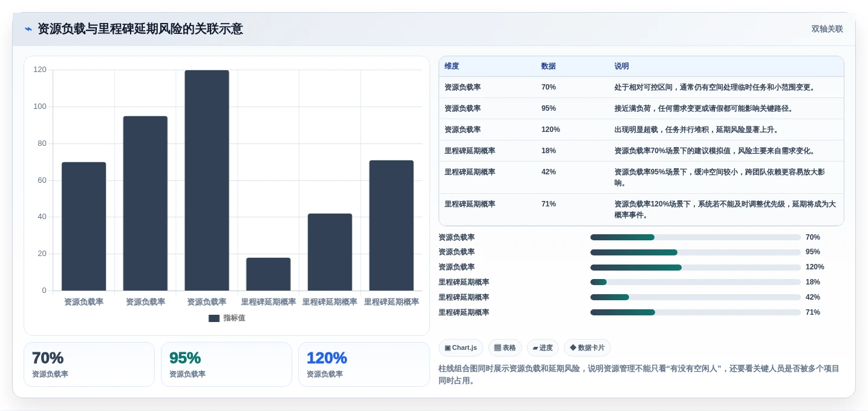Open the blue 120% 资源负载率 stat card
The image size is (868, 411).
tap(364, 364)
